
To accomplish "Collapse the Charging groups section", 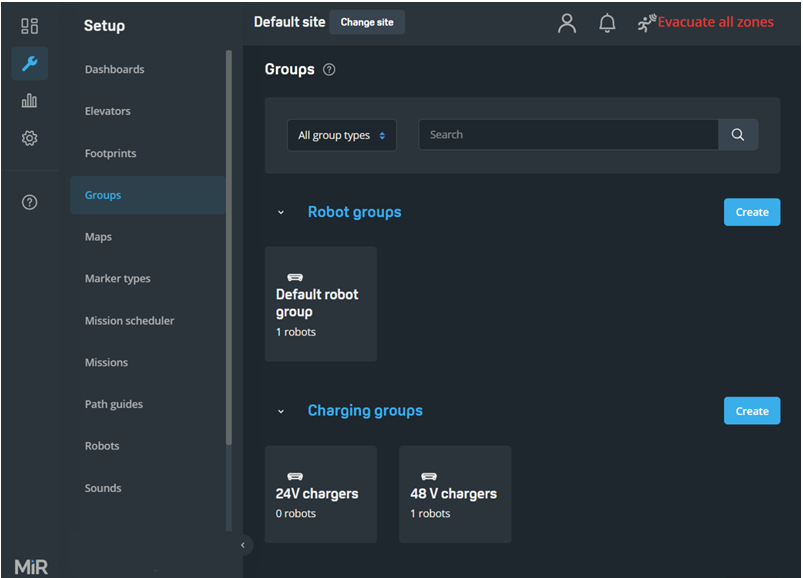I will click(281, 411).
